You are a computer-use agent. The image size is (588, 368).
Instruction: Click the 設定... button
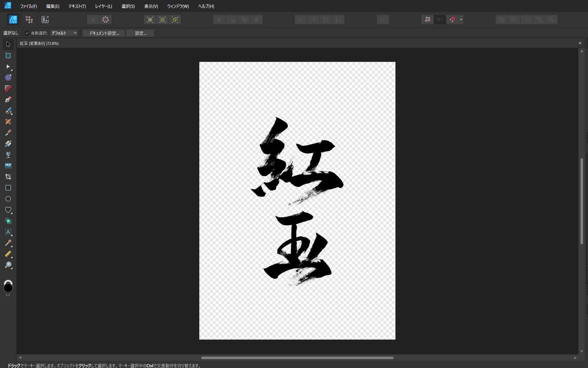coord(140,33)
